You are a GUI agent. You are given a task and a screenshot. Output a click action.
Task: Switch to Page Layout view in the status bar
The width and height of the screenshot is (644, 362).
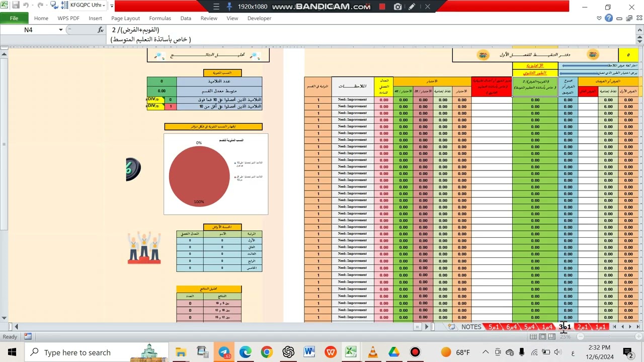(x=543, y=337)
